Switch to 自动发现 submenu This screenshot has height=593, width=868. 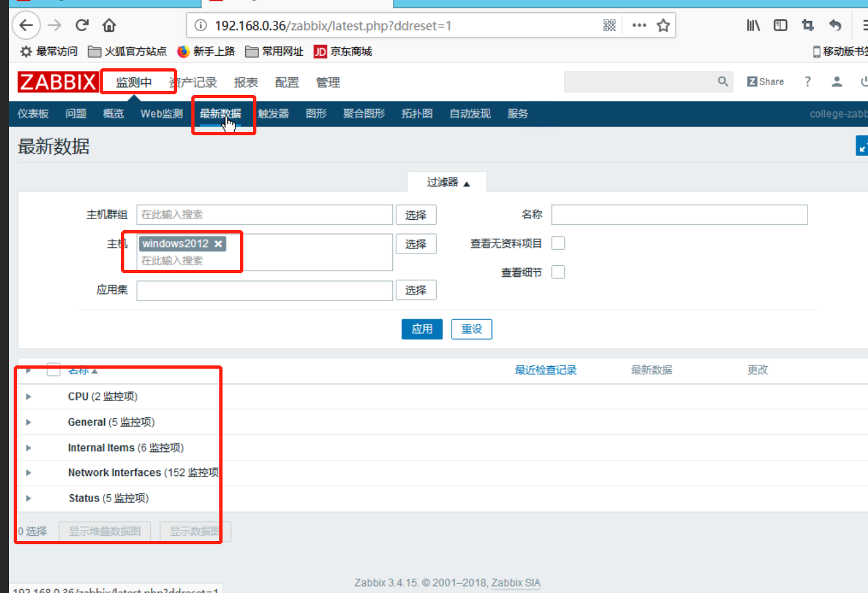[470, 114]
